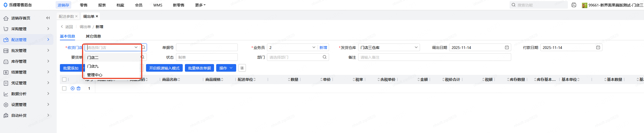Click the search icon in the 部门 field
This screenshot has width=644, height=133.
[324, 57]
